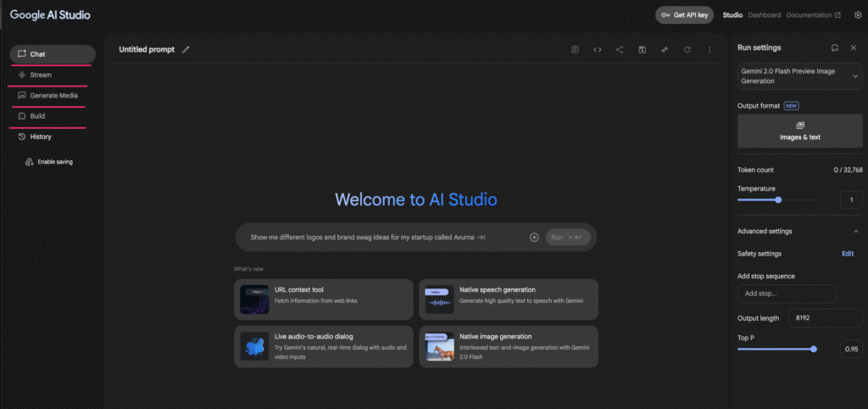The height and width of the screenshot is (409, 868).
Task: Open the Gemini 2.0 Flash model dropdown
Action: click(x=800, y=76)
